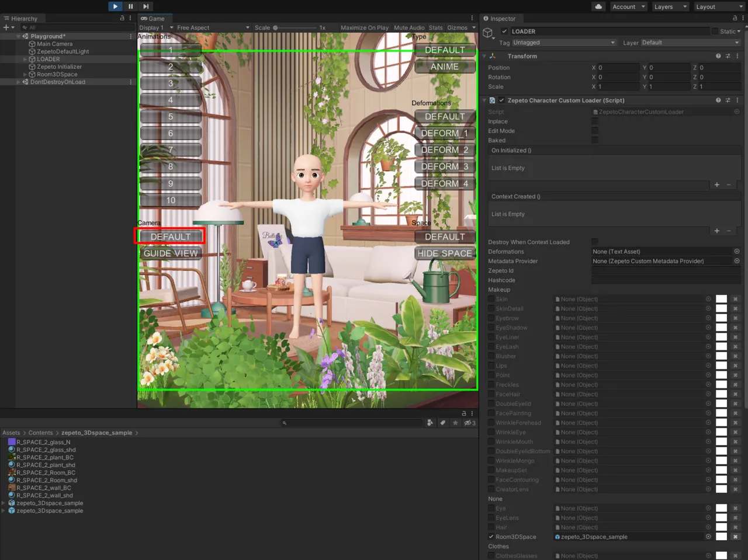748x560 pixels.
Task: Open the component help icon for Transform
Action: [718, 56]
